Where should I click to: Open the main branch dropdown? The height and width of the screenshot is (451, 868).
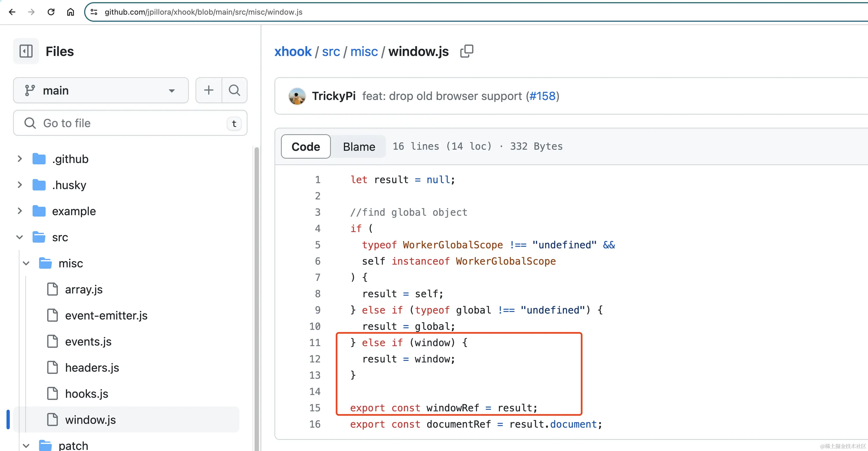[100, 90]
